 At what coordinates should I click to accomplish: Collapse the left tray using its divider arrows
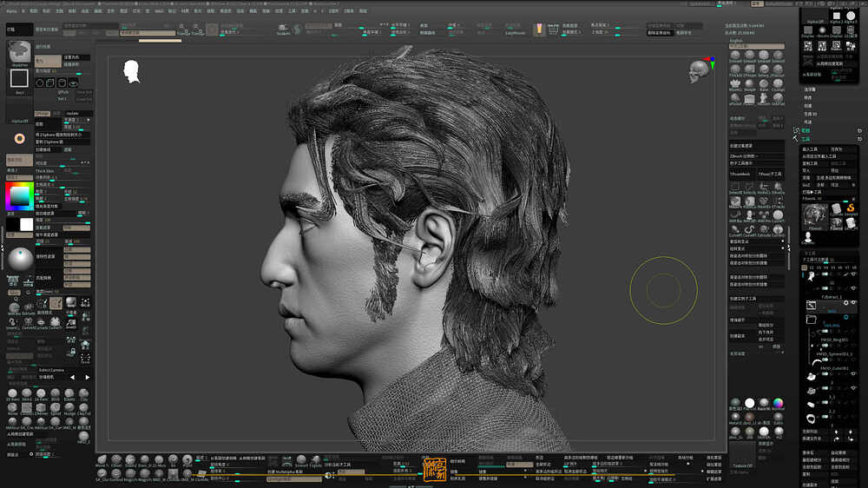pos(3,248)
